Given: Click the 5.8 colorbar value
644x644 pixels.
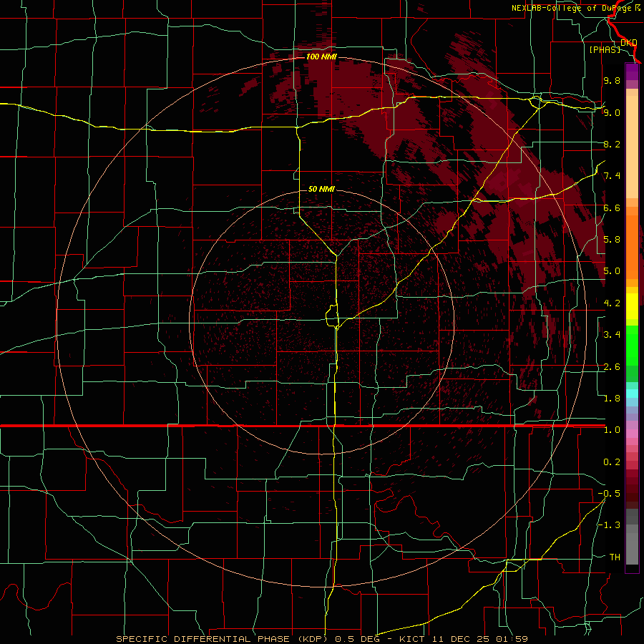Looking at the screenshot, I should click(x=612, y=240).
